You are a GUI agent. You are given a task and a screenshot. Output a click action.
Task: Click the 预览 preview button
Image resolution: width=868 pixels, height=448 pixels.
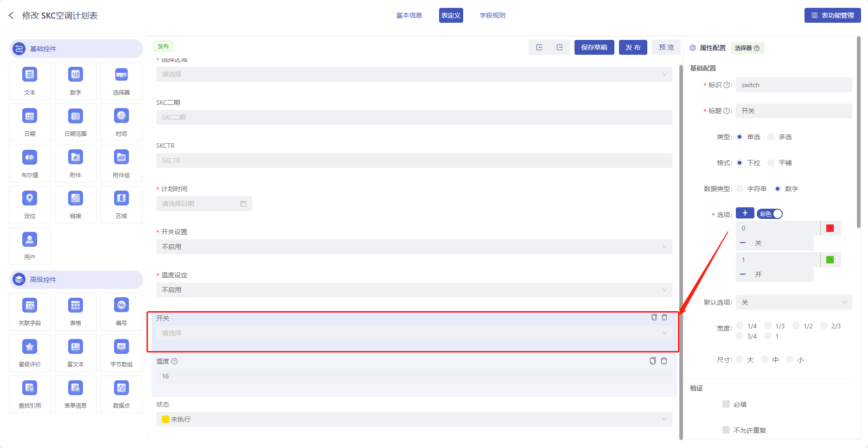click(x=666, y=47)
